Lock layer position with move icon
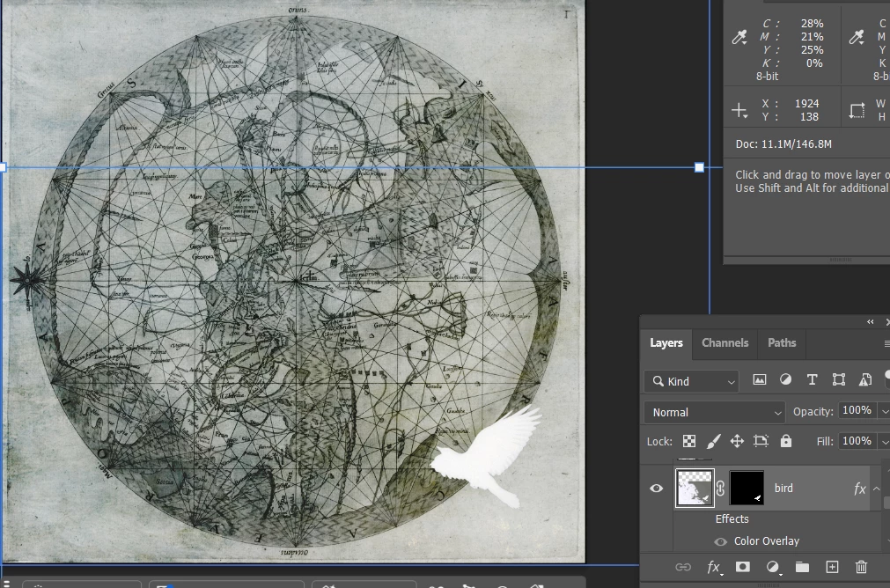Screen dimensions: 890x588 pos(737,441)
